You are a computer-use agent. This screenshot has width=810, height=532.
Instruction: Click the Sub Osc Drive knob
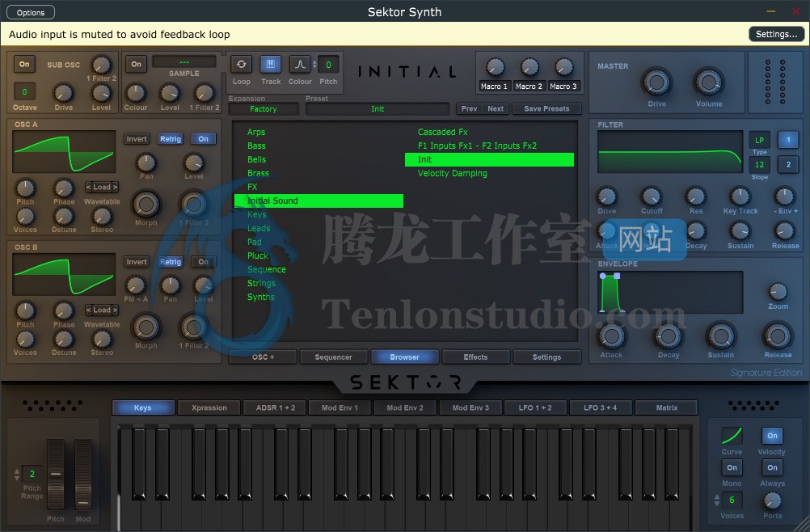click(64, 93)
